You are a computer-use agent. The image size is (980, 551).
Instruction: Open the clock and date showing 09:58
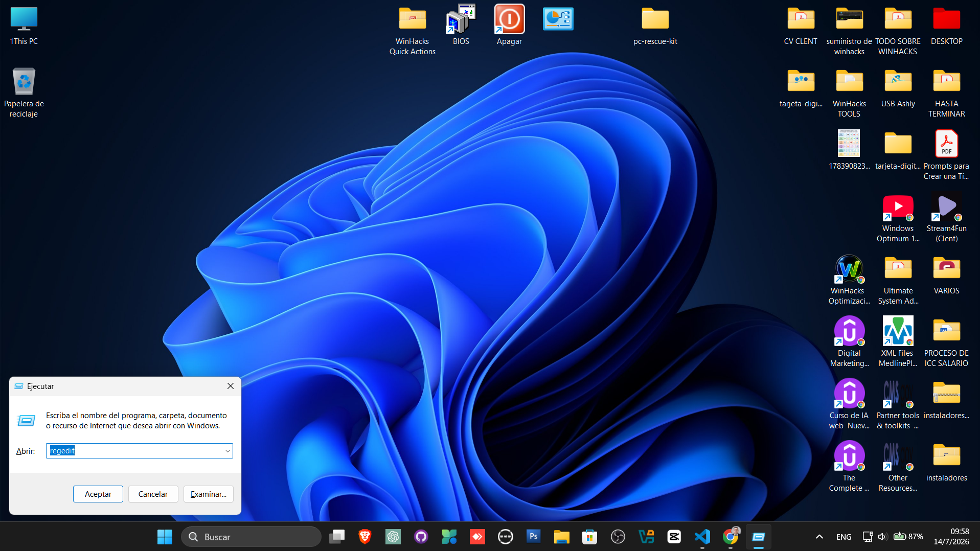[951, 537]
